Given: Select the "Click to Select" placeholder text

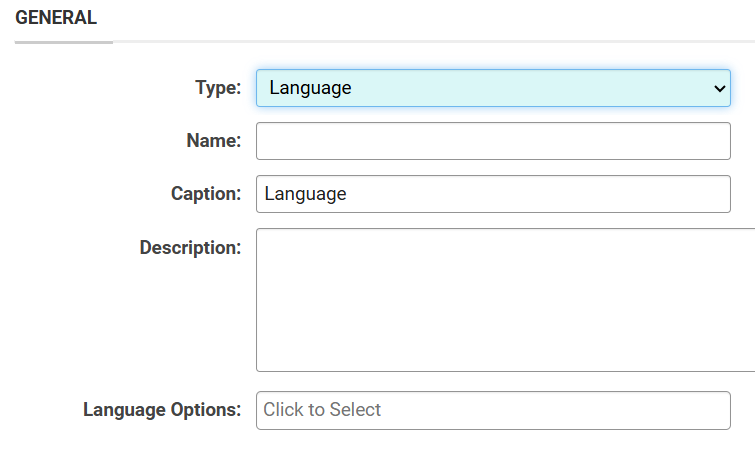Looking at the screenshot, I should pyautogui.click(x=322, y=410).
